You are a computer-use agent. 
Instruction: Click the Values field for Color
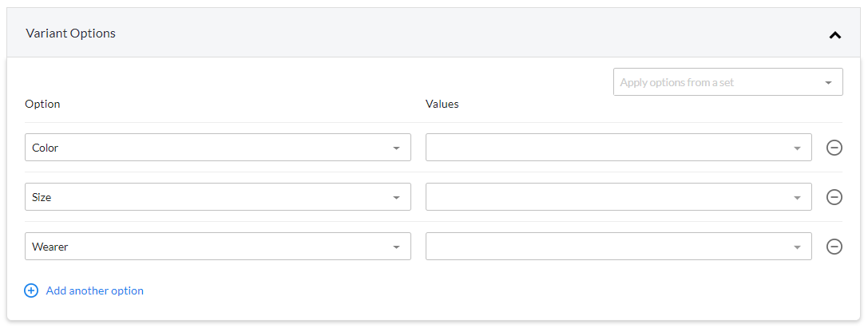pyautogui.click(x=618, y=147)
